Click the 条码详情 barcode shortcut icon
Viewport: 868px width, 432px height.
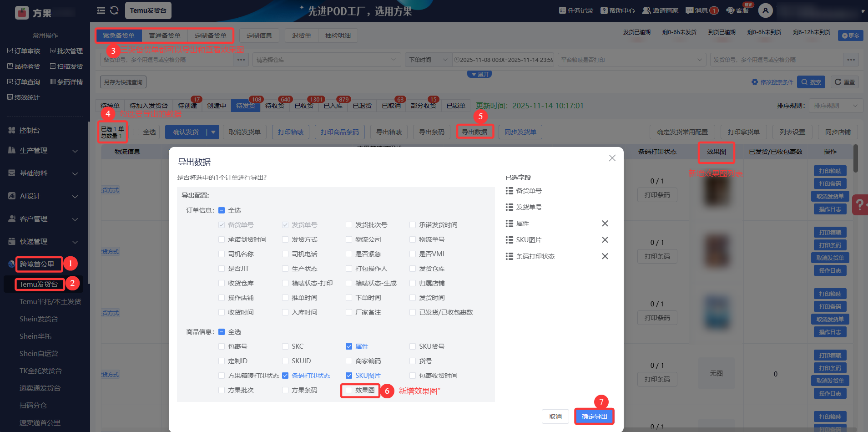click(x=53, y=82)
